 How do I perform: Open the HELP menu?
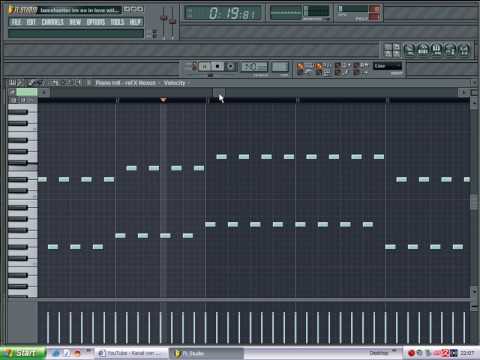click(135, 22)
